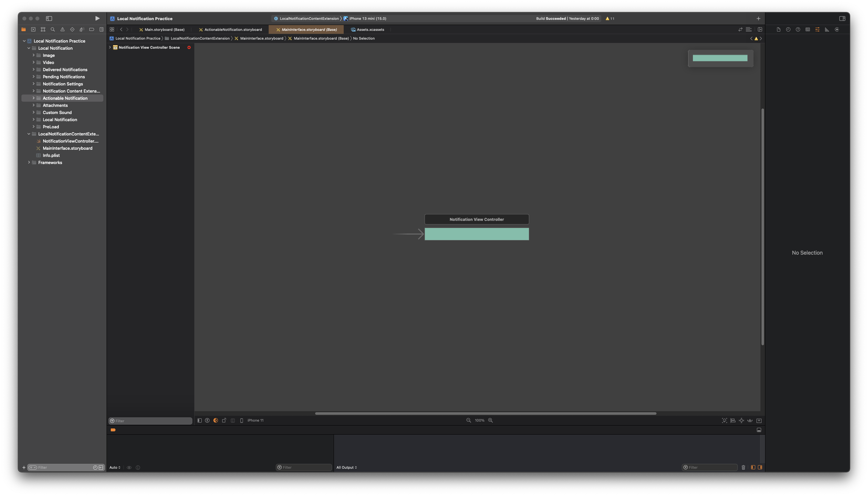Expand the Frameworks group
Screen dimensions: 868x496
click(29, 162)
